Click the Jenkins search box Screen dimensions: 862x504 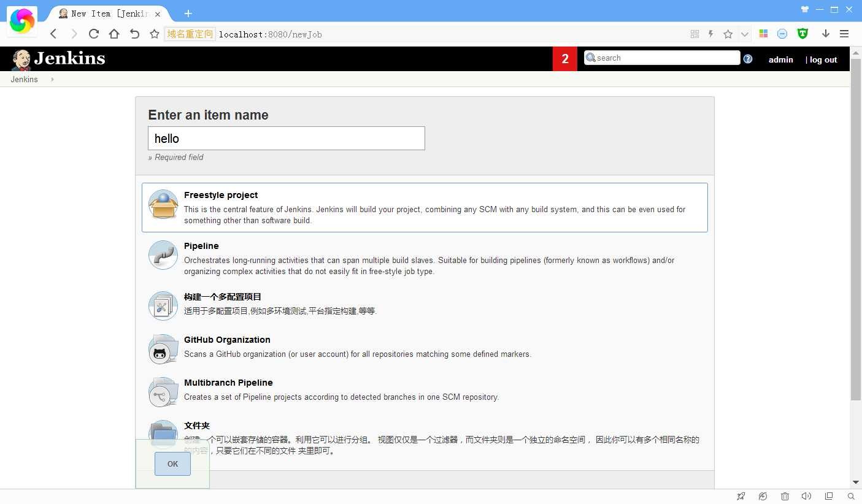[x=662, y=58]
